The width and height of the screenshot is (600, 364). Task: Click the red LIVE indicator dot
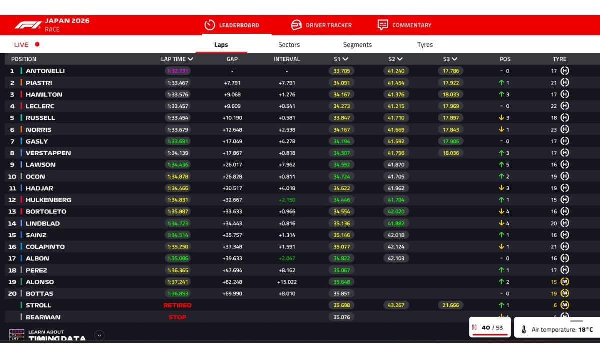coord(37,44)
